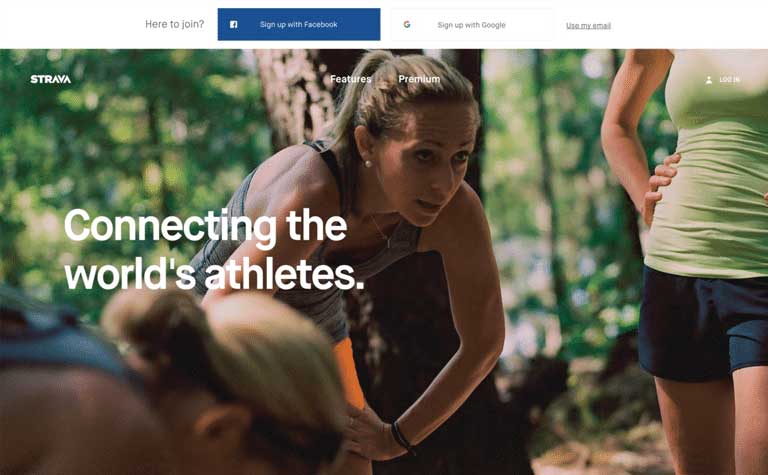Click the 'Here to join?' prompt text
This screenshot has width=768, height=475.
pos(174,24)
